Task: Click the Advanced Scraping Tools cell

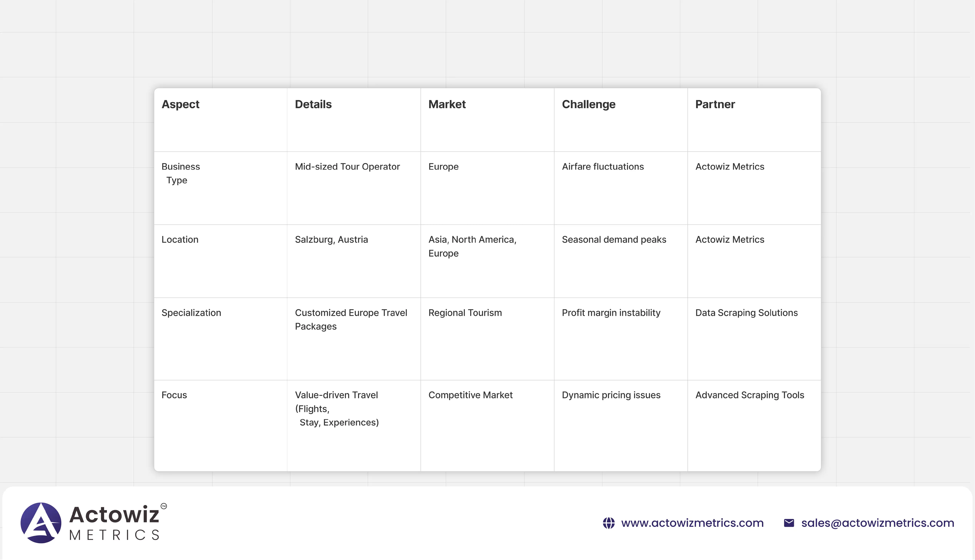Action: tap(749, 395)
